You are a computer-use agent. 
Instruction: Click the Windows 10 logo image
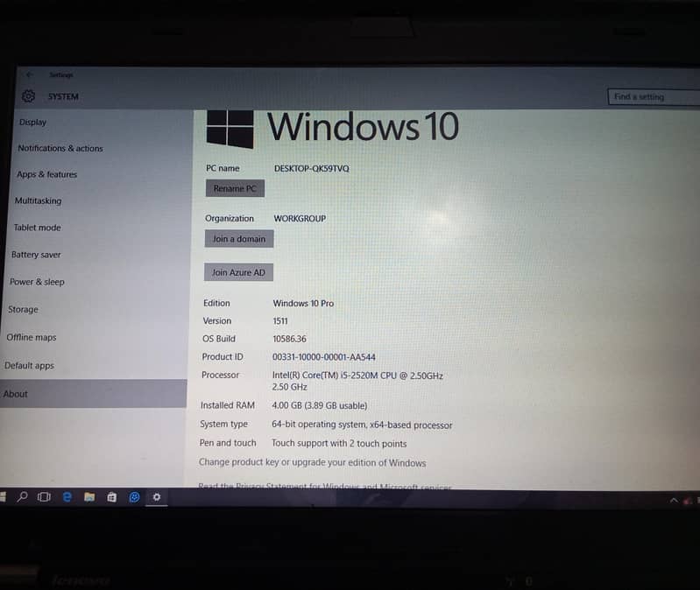tap(333, 129)
